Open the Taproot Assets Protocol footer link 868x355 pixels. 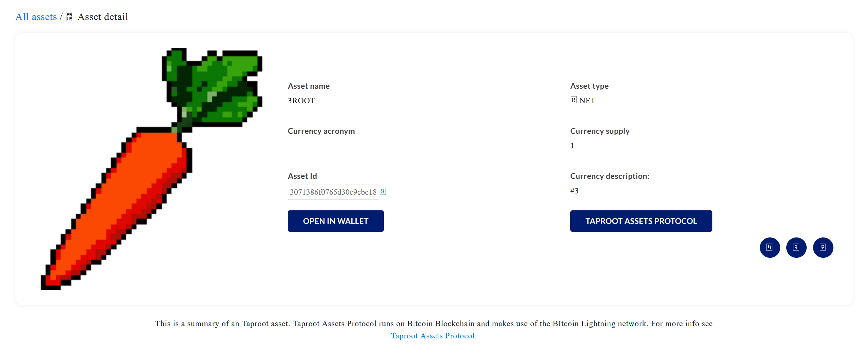click(433, 336)
